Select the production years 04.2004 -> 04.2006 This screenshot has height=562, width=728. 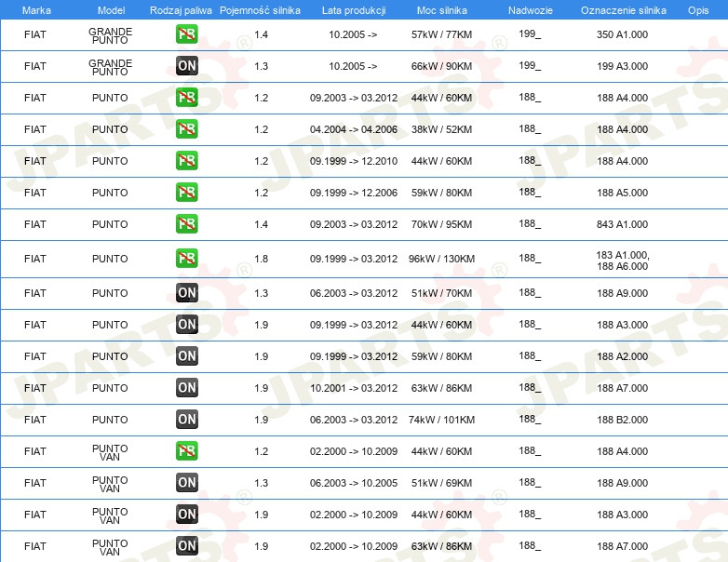coord(354,129)
